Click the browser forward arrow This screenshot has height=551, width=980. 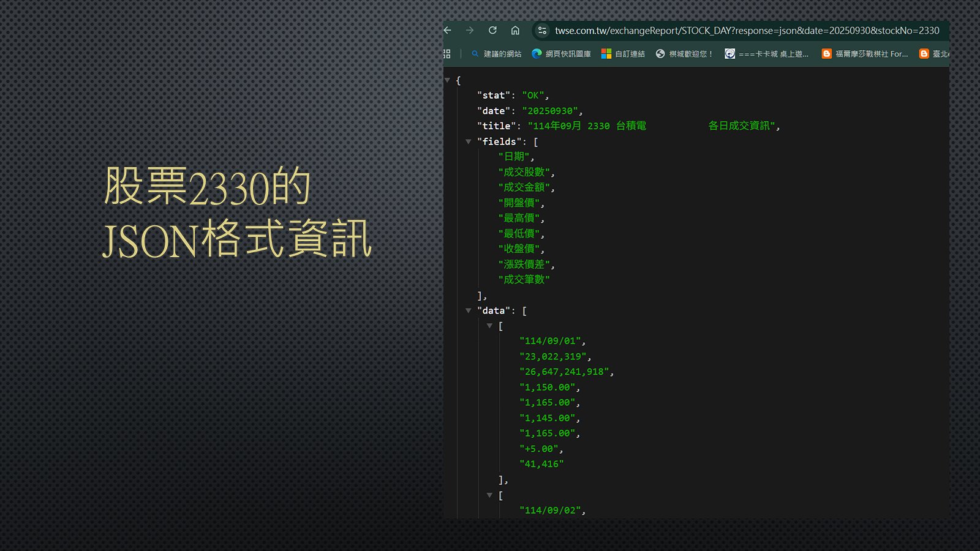pos(470,31)
